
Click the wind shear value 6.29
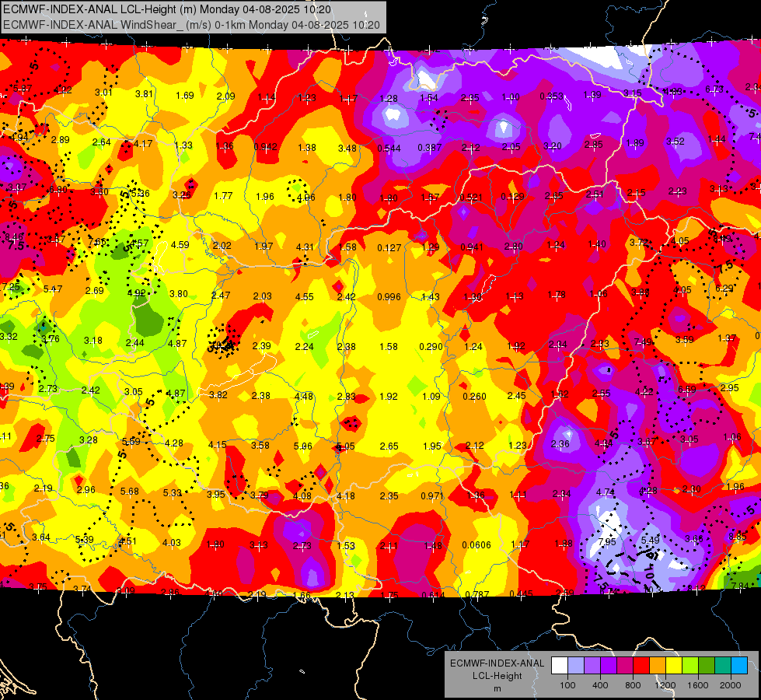click(724, 288)
